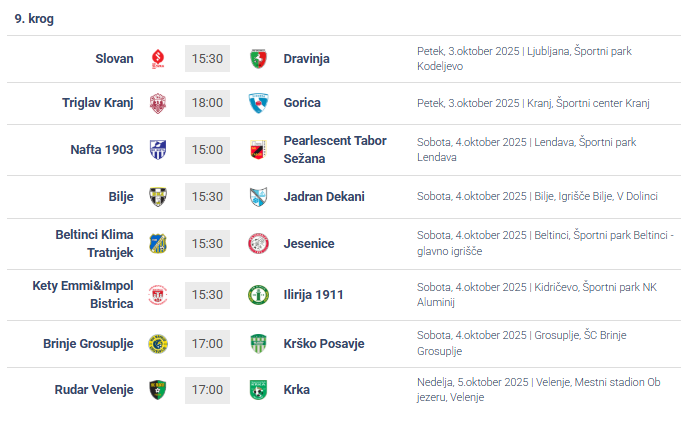
Task: Click the Pearlescent Tabor Sežana crest
Action: (258, 149)
